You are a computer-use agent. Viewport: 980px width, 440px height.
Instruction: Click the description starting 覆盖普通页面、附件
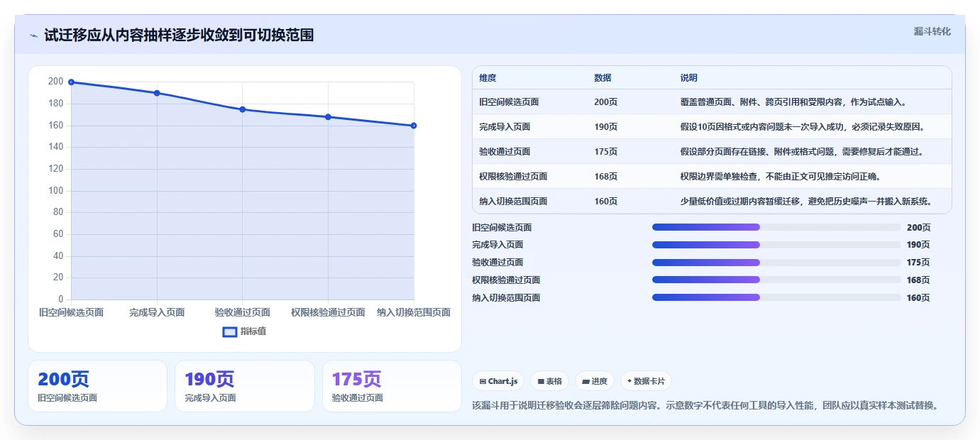pos(793,102)
